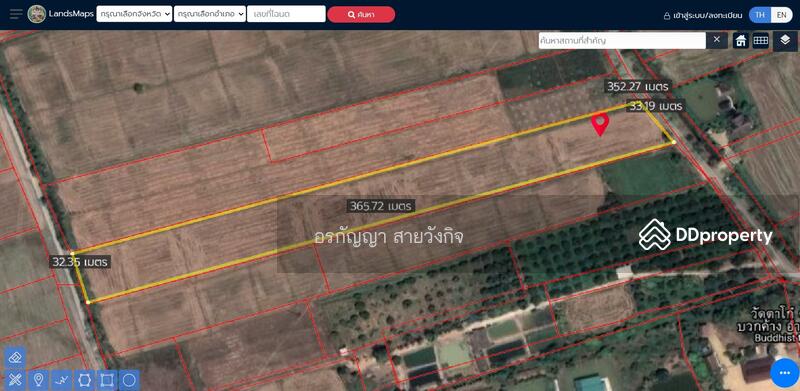Click the red ค้นหา search button
Viewport: 800px width, 391px height.
tap(361, 14)
